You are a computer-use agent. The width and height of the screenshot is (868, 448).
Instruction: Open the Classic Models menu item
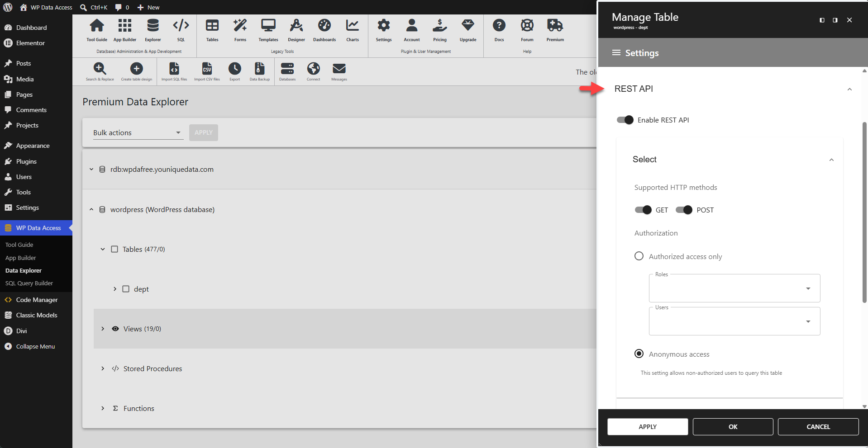36,315
